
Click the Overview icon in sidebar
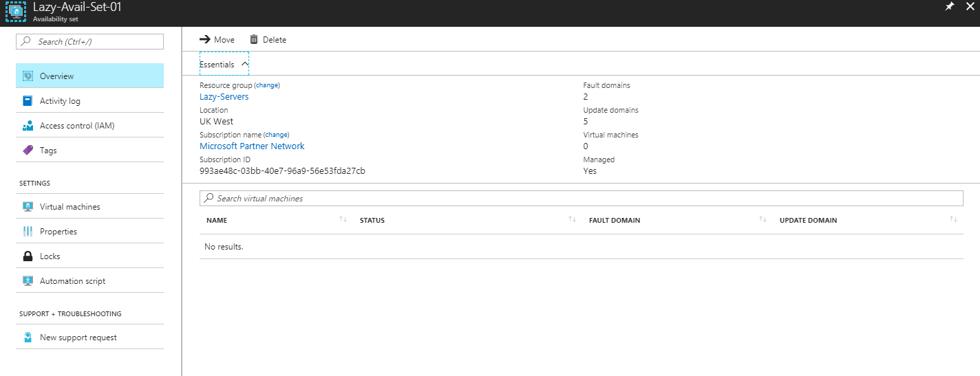click(x=28, y=76)
